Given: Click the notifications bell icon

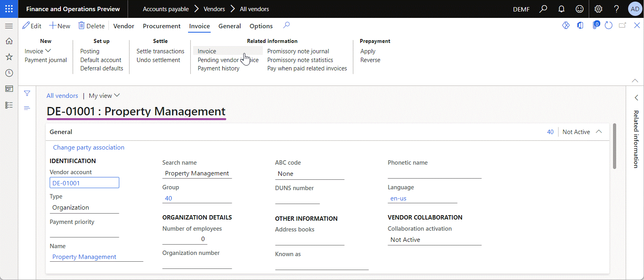Looking at the screenshot, I should [561, 9].
